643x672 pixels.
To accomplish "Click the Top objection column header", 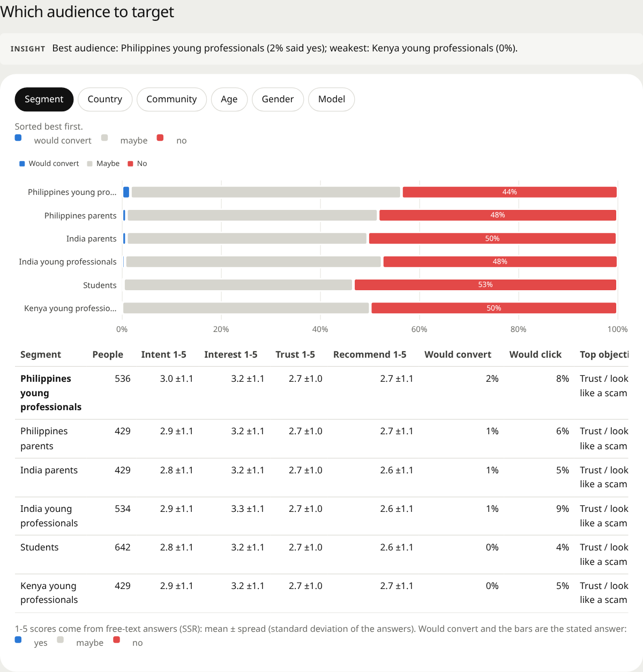I will point(604,354).
